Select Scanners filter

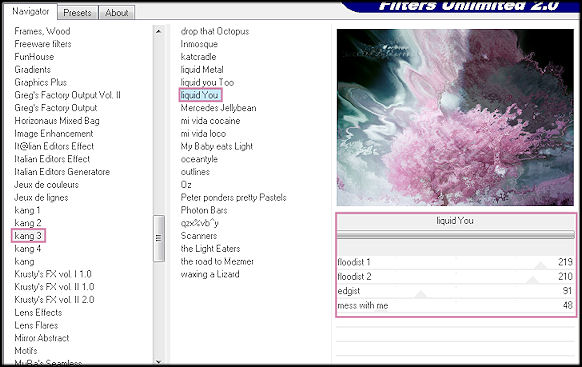click(199, 236)
